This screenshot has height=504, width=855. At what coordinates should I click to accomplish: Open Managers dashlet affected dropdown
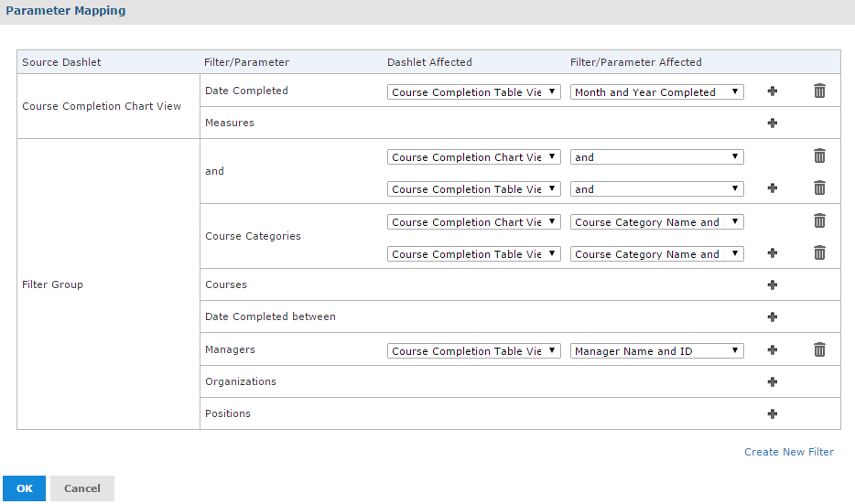coord(474,351)
